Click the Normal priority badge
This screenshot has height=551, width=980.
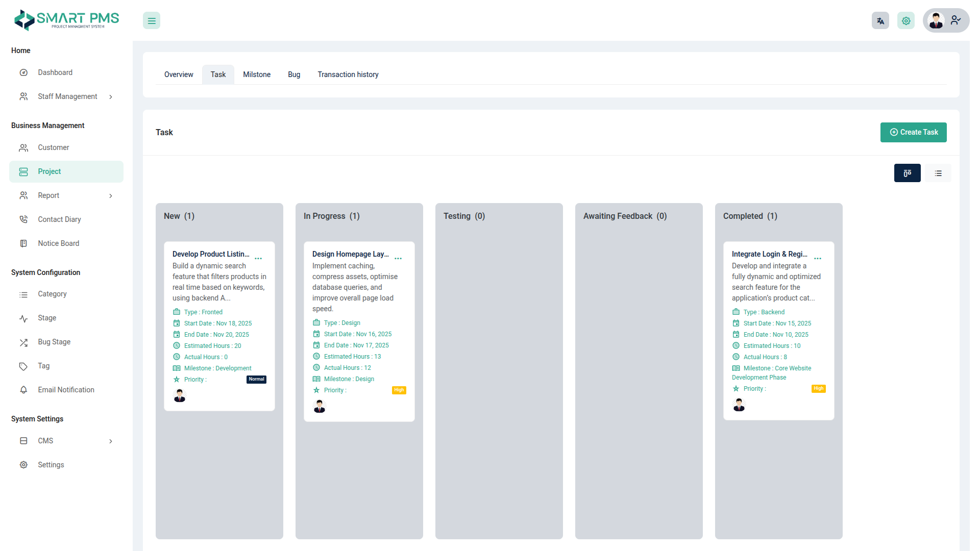[x=256, y=379]
